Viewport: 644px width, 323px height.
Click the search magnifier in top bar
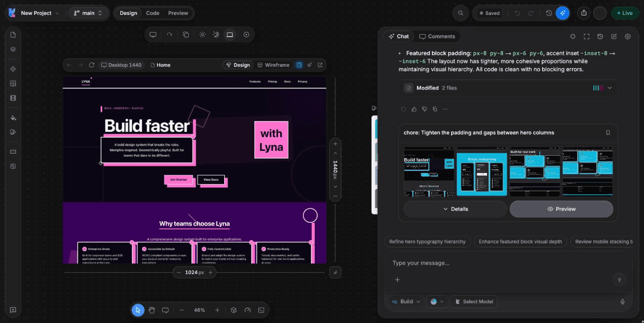pos(461,13)
